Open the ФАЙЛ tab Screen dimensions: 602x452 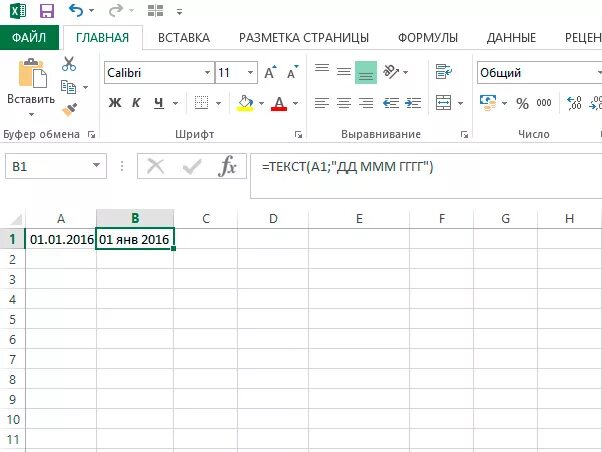click(x=29, y=37)
